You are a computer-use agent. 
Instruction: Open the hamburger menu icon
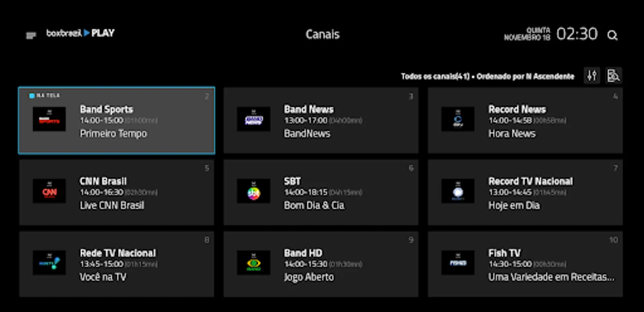pyautogui.click(x=31, y=35)
